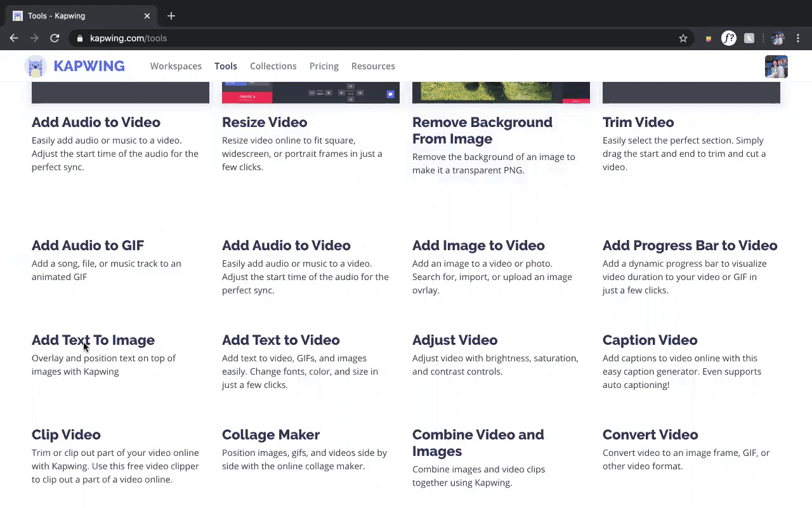This screenshot has height=508, width=812.
Task: Click the browser forward arrow
Action: coord(34,38)
